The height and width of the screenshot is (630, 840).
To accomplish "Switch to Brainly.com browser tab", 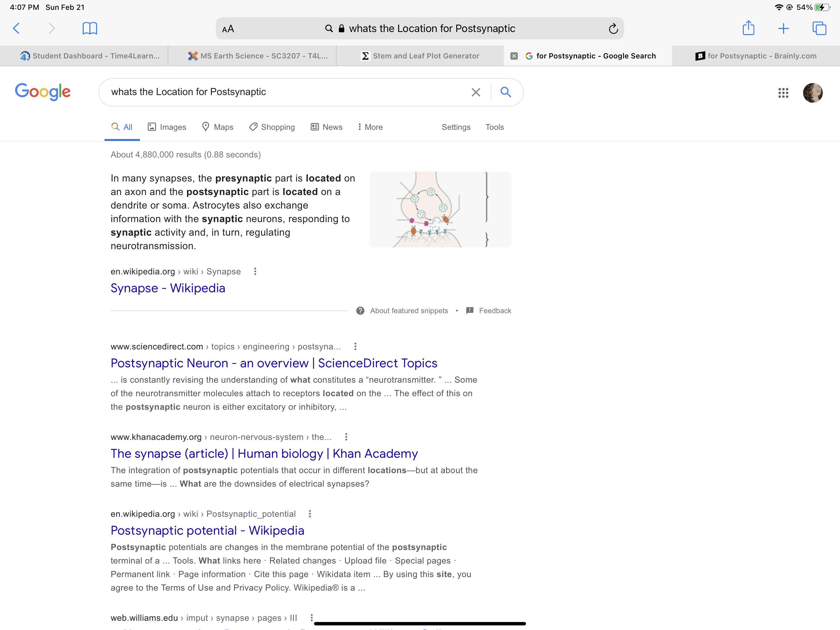I will tap(756, 56).
